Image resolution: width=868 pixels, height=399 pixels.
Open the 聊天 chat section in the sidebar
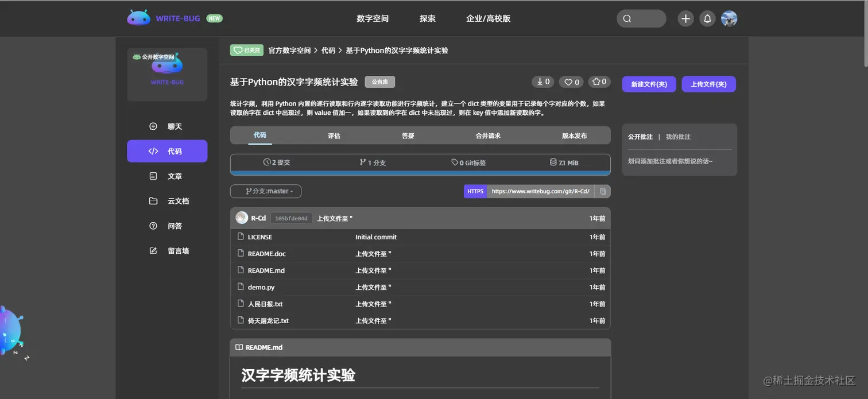click(167, 126)
